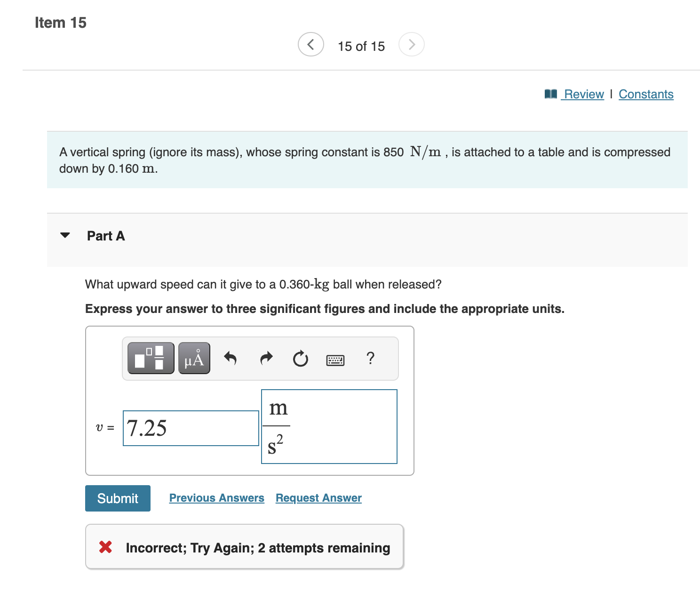The image size is (700, 592).
Task: Go to the previous item with the left chevron
Action: click(x=310, y=44)
